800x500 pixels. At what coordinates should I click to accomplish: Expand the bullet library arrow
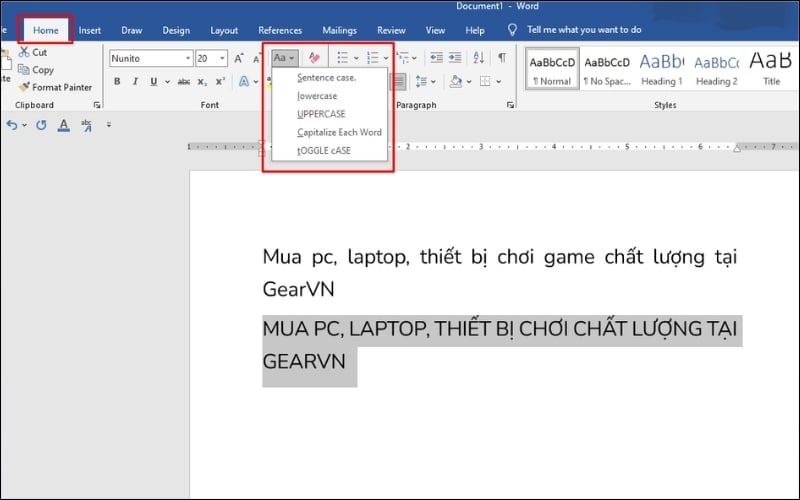(356, 58)
